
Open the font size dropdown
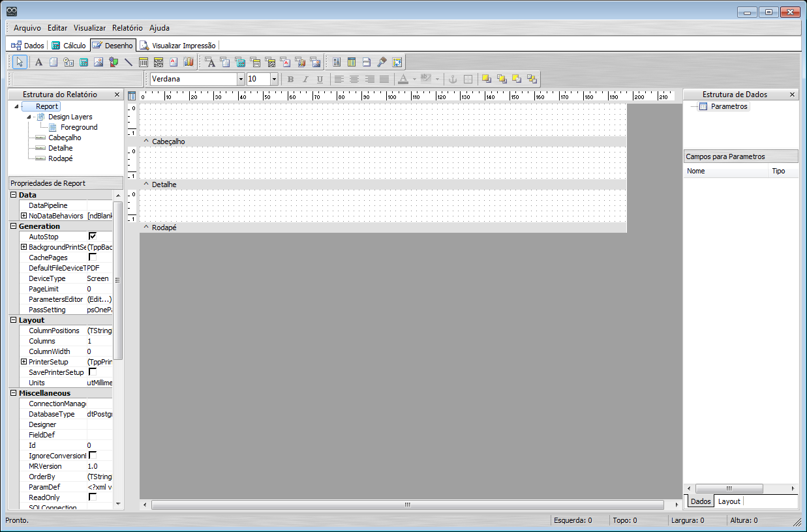click(274, 79)
